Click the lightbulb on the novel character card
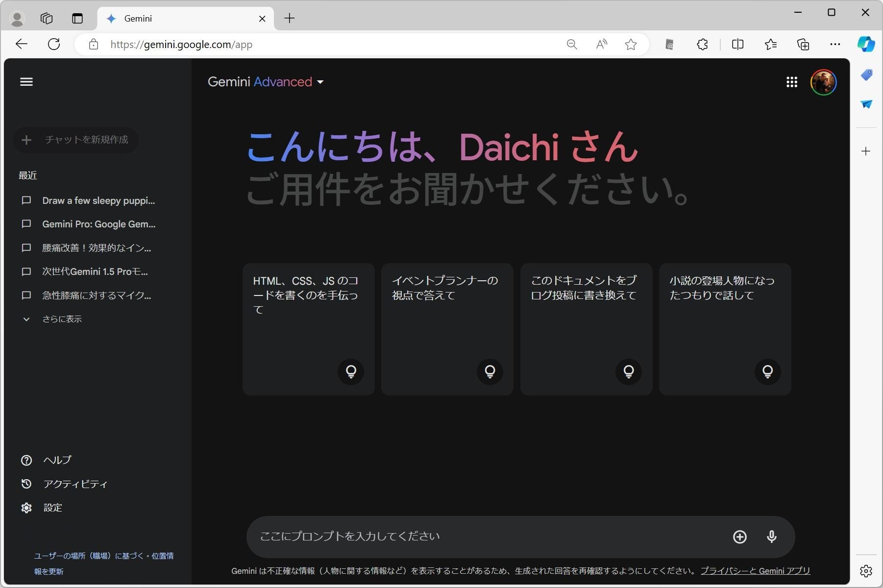Image resolution: width=883 pixels, height=588 pixels. pos(768,371)
